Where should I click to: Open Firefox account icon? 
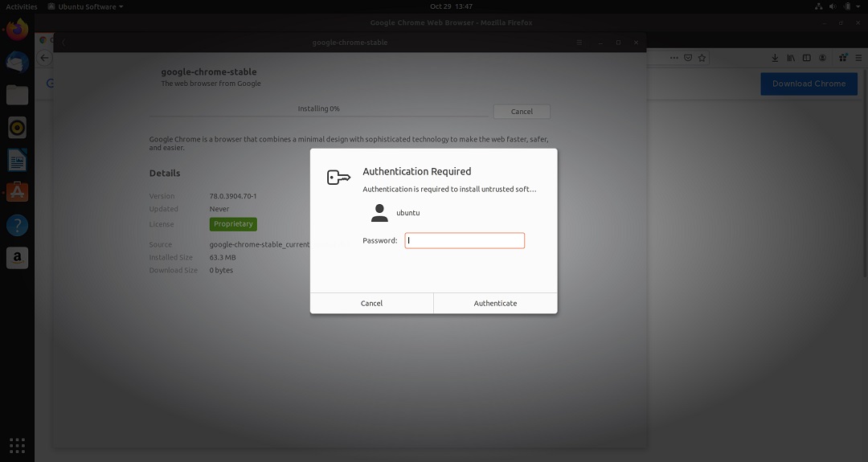[x=823, y=58]
